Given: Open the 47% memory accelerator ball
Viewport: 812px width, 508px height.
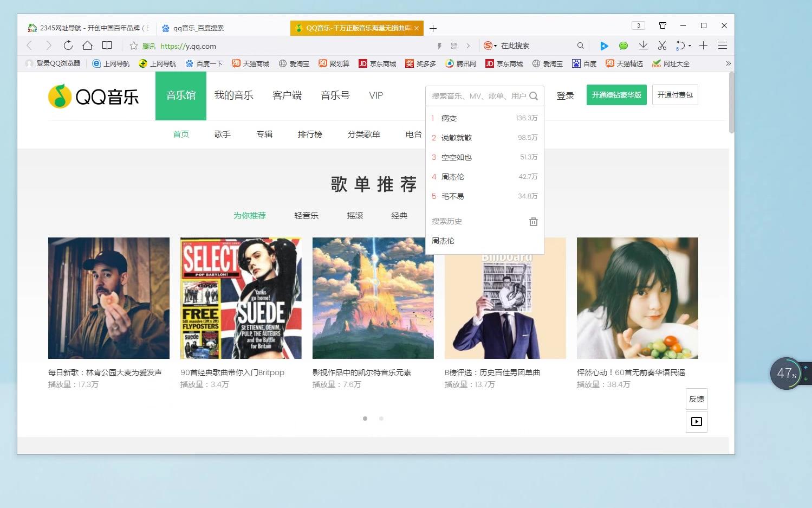Looking at the screenshot, I should pos(785,373).
